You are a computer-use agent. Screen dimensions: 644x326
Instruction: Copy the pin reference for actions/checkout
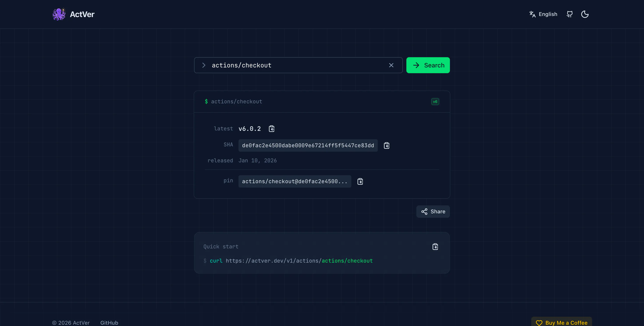pyautogui.click(x=360, y=181)
